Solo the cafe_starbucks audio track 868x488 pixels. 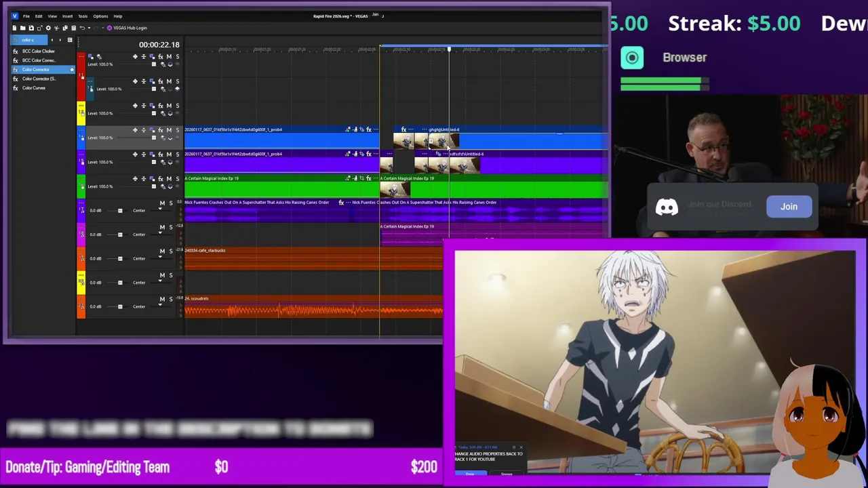170,251
